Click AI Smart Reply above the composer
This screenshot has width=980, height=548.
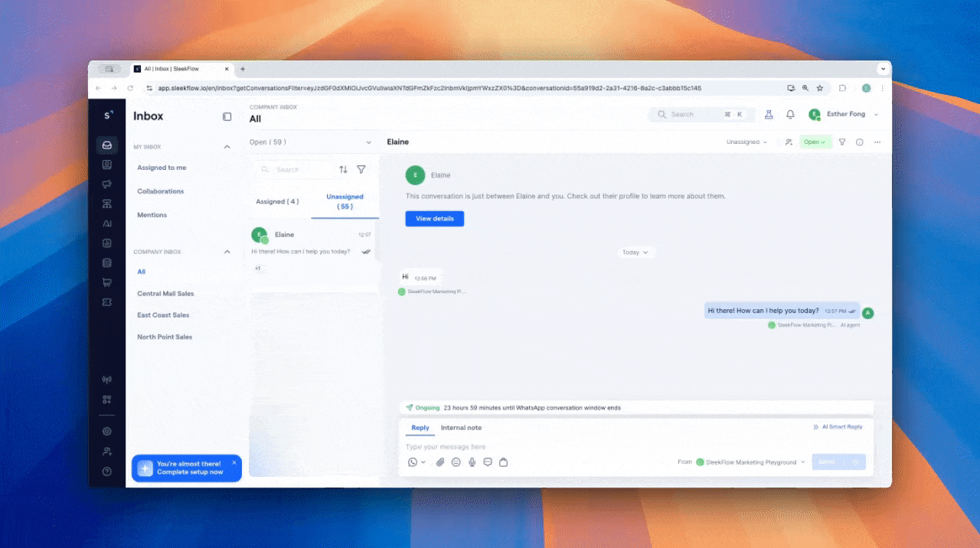coord(840,426)
